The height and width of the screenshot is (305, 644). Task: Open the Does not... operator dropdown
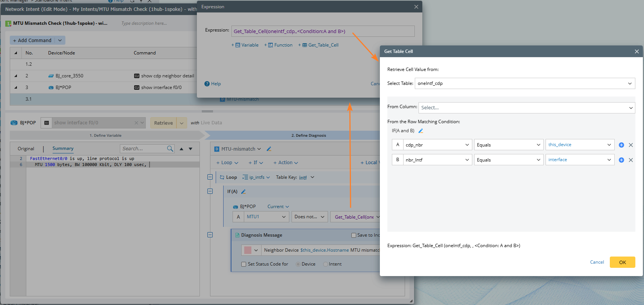[x=310, y=217]
